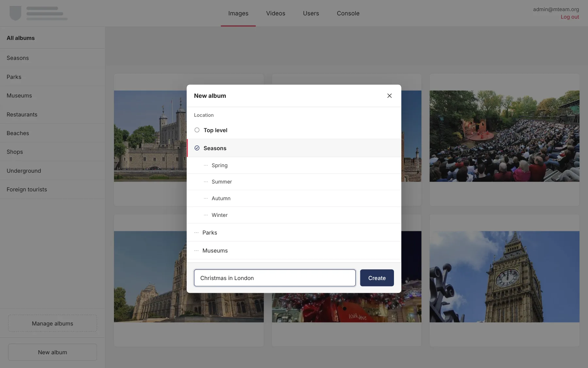Pick Parks in the dialog location list
This screenshot has width=588, height=368.
point(294,233)
